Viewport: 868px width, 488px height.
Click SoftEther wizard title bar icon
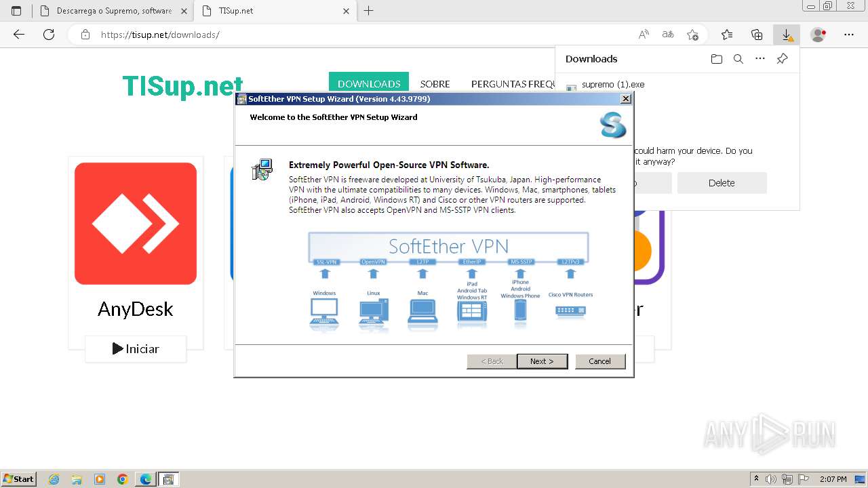pos(241,99)
